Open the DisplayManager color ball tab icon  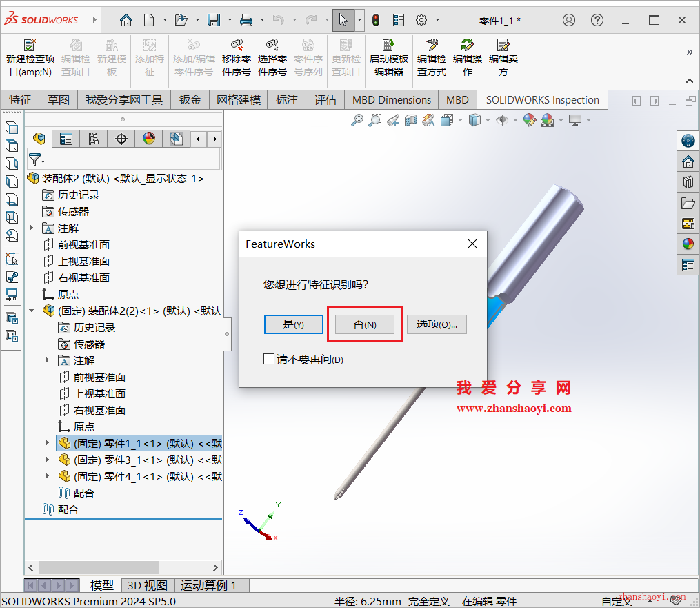[149, 139]
